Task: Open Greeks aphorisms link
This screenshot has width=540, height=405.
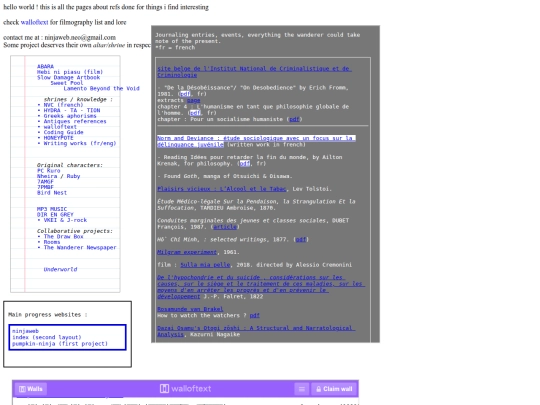Action: [x=70, y=116]
